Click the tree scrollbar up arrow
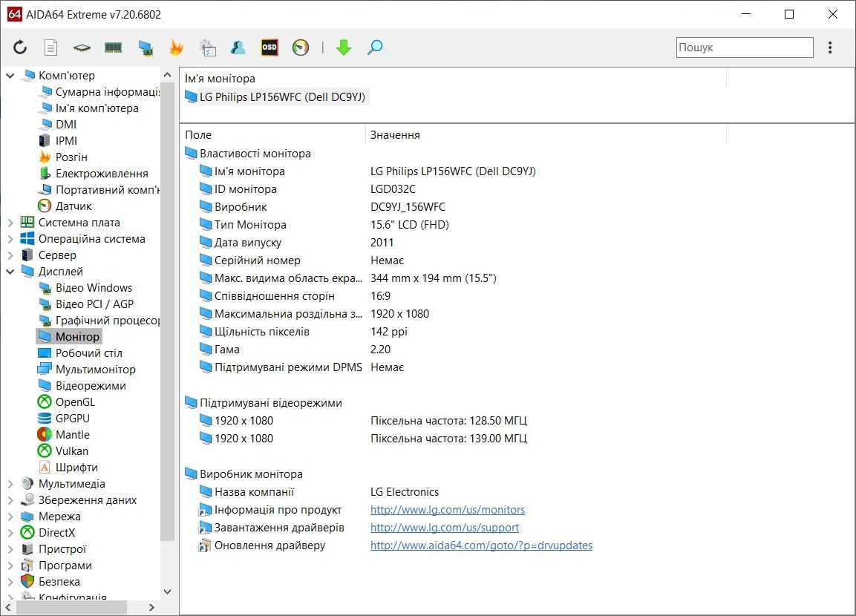 pyautogui.click(x=168, y=75)
